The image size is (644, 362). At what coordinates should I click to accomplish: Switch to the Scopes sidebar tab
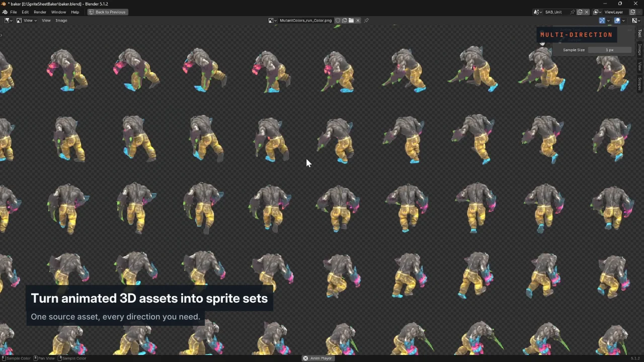[x=640, y=84]
